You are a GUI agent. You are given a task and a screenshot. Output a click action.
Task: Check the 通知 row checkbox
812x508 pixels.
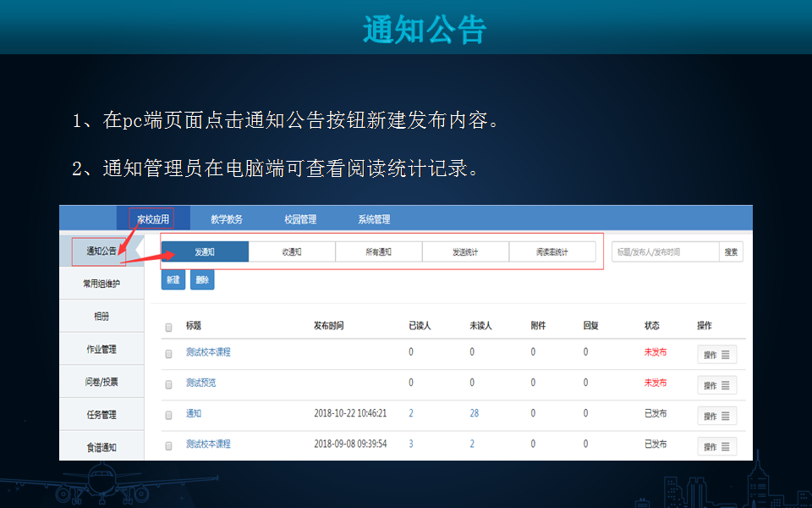click(x=169, y=415)
